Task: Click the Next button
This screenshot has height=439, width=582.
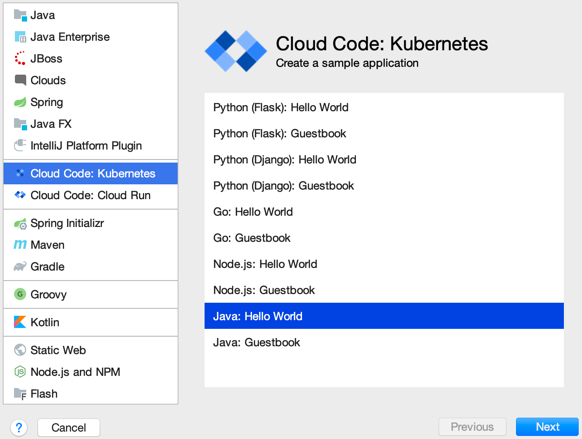Action: click(x=547, y=427)
